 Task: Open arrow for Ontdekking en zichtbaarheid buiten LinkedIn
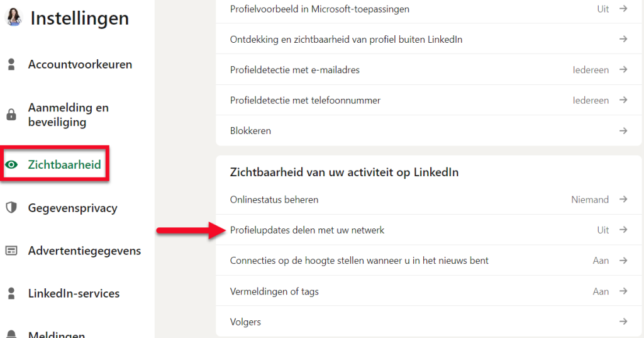[x=623, y=39]
